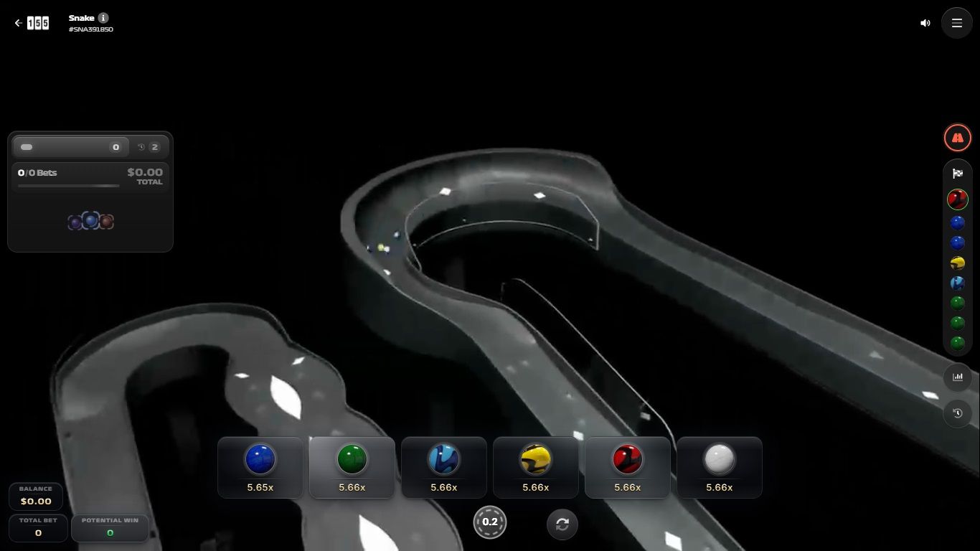This screenshot has height=551, width=980.
Task: Mute the game sound
Action: coord(925,23)
